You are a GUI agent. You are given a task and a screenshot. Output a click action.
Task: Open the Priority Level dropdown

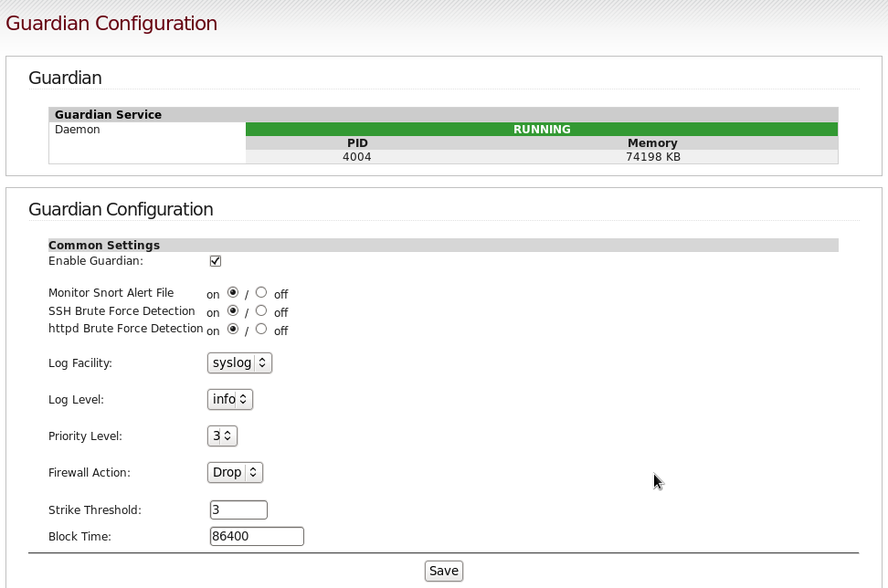tap(222, 436)
